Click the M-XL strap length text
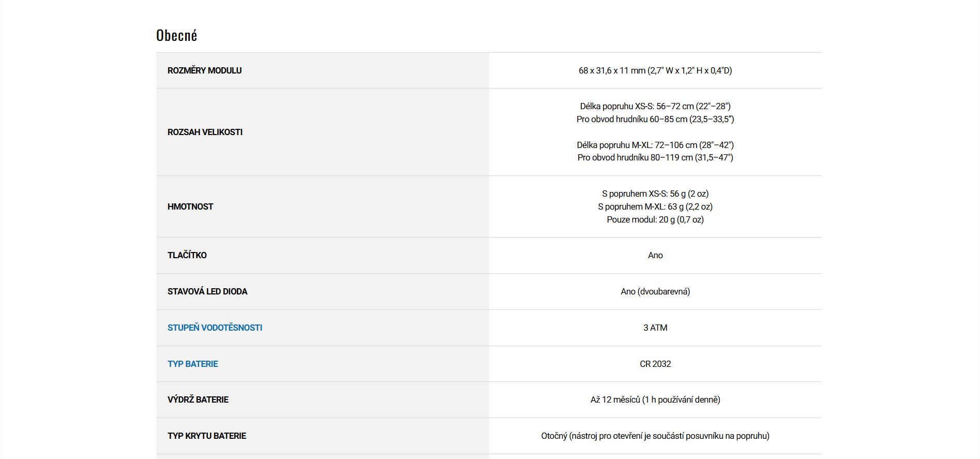This screenshot has height=459, width=980. [x=655, y=145]
